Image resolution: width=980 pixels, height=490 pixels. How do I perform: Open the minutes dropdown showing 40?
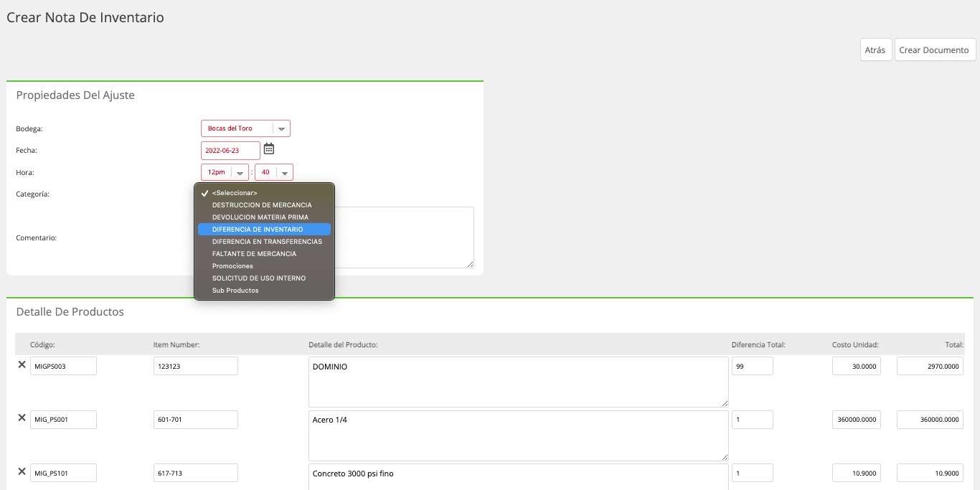[274, 172]
